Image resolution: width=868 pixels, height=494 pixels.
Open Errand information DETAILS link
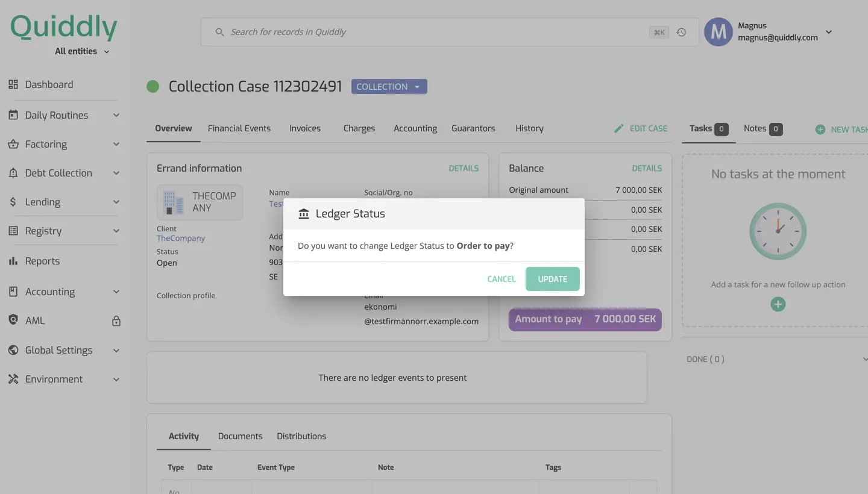(x=464, y=168)
